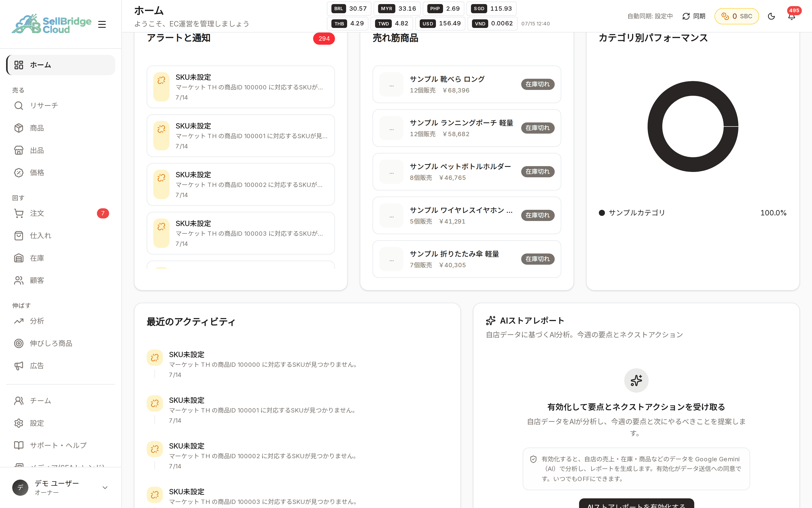This screenshot has width=812, height=508.
Task: Click the SellBridge Cloud logo
Action: tap(51, 24)
